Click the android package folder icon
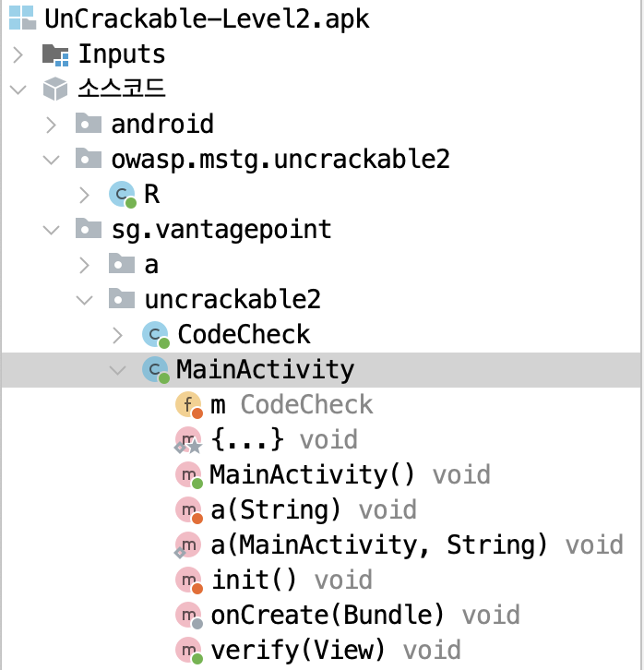The width and height of the screenshot is (644, 670). pos(89,124)
